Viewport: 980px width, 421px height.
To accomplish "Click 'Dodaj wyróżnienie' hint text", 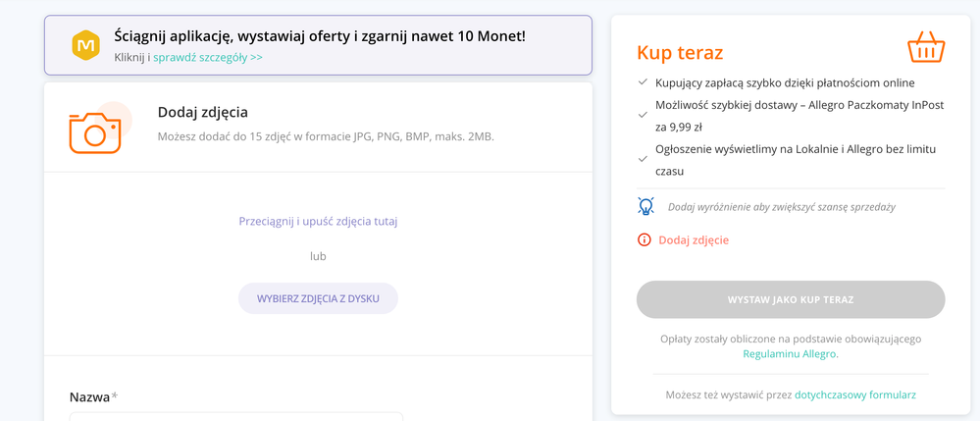I will [x=781, y=207].
